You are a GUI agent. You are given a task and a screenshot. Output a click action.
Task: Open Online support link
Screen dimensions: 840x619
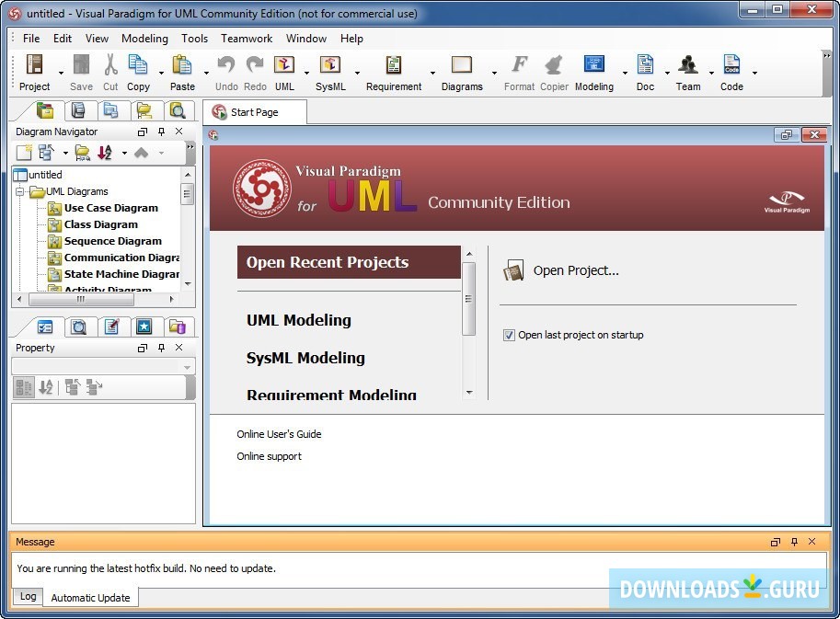pos(269,456)
